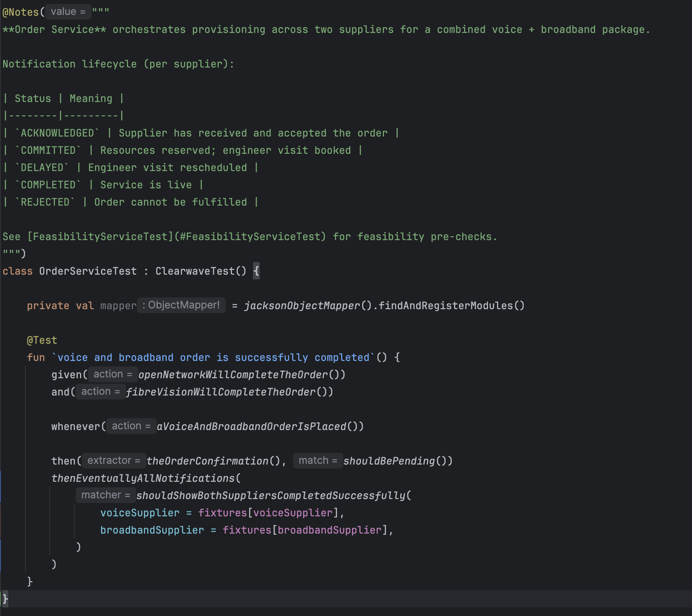Click the 'mapper' variable name
The image size is (692, 616).
click(x=118, y=306)
